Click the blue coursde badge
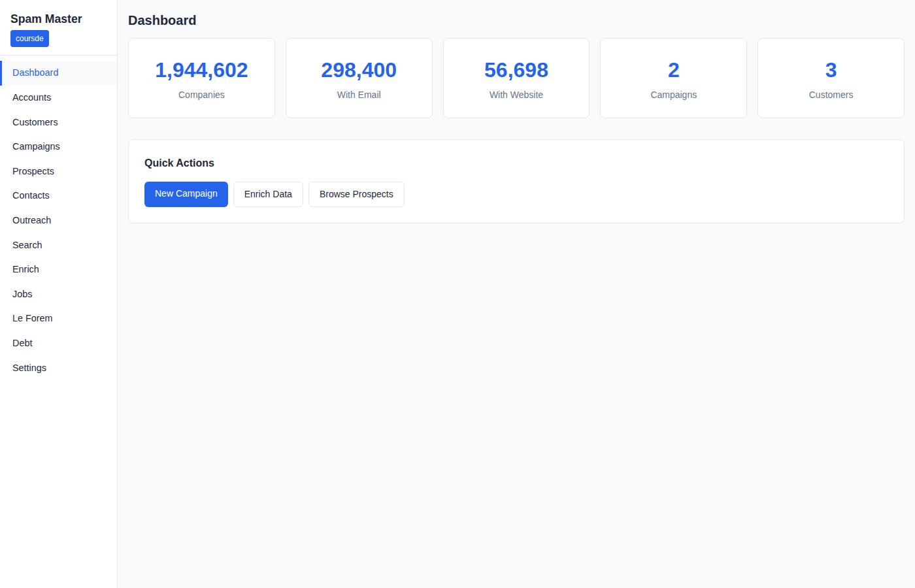The image size is (915, 588). click(x=29, y=39)
